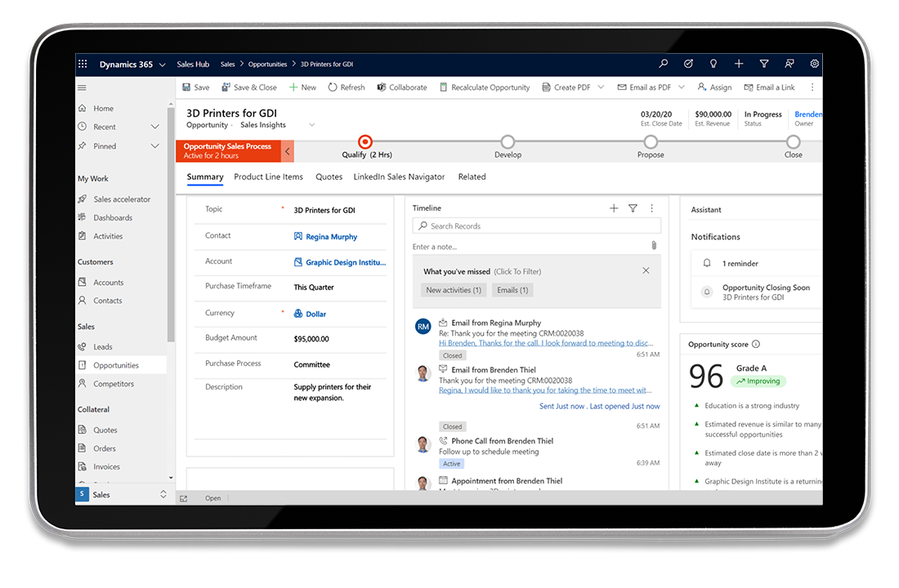
Task: Click the timeline Search Records field
Action: (x=537, y=225)
